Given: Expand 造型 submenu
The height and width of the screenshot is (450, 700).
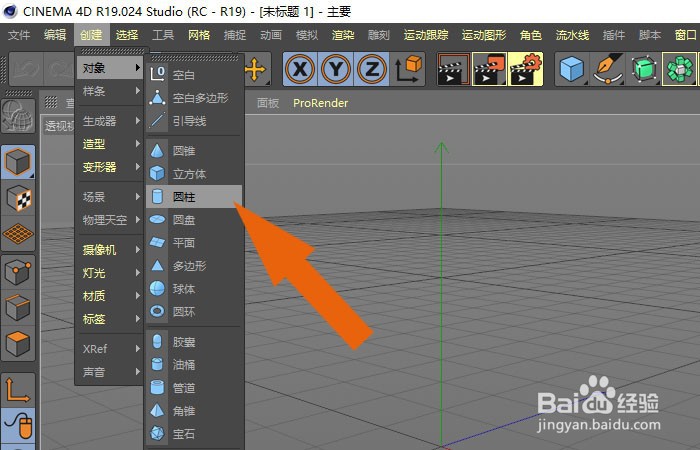Looking at the screenshot, I should 110,144.
